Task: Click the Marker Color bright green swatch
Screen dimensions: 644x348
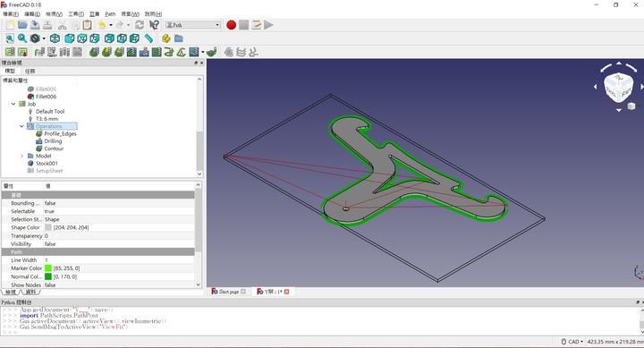Action: (x=48, y=268)
